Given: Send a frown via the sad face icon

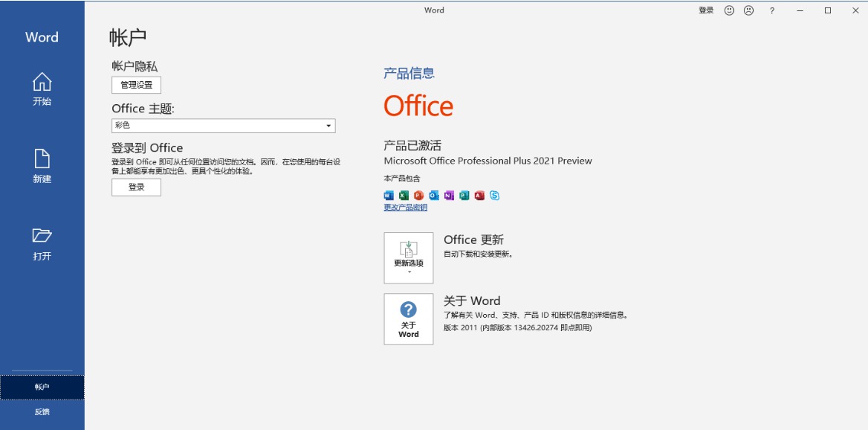Looking at the screenshot, I should click(x=748, y=10).
